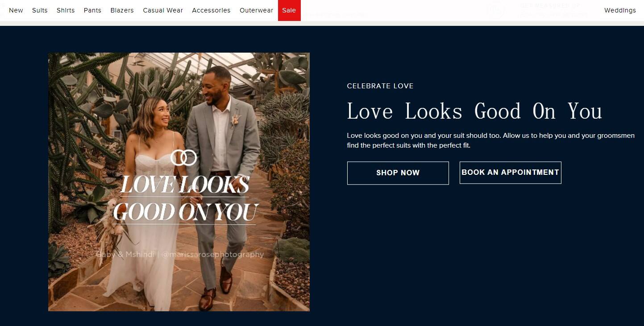The width and height of the screenshot is (644, 326).
Task: Click the italic 'Love Looks' text on photo
Action: pyautogui.click(x=184, y=185)
